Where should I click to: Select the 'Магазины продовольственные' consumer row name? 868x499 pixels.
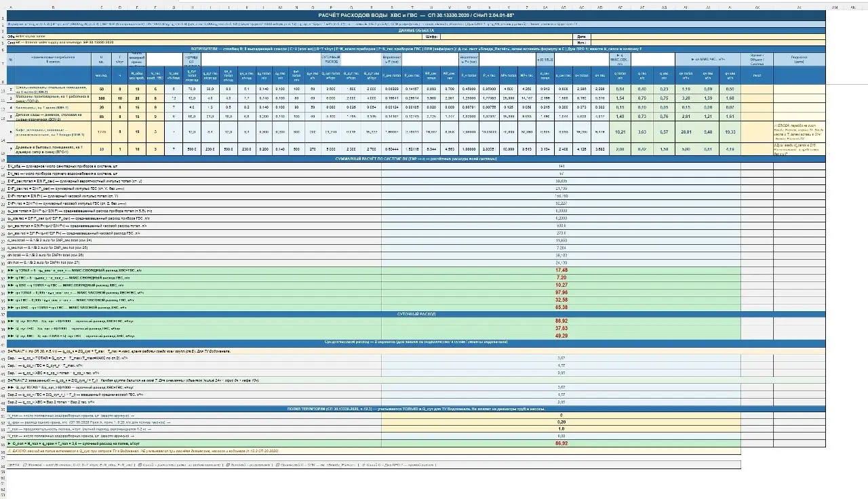pyautogui.click(x=53, y=98)
